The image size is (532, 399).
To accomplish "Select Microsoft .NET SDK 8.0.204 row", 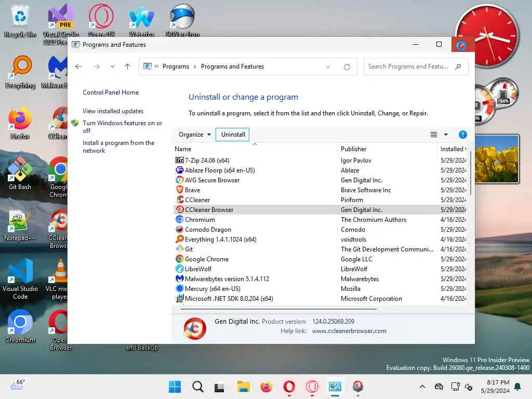I will point(320,299).
